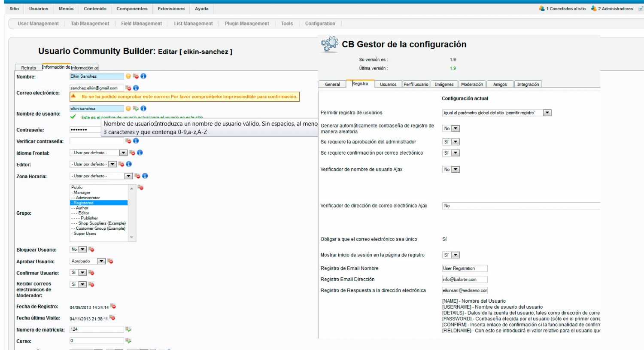The width and height of the screenshot is (644, 350).
Task: Open the Extensiones menu
Action: tap(171, 9)
